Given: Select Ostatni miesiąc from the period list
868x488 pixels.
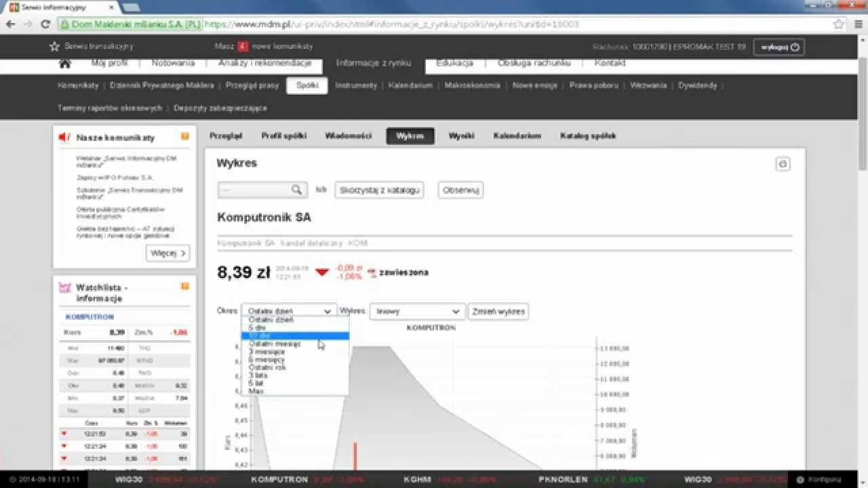Looking at the screenshot, I should pos(296,344).
